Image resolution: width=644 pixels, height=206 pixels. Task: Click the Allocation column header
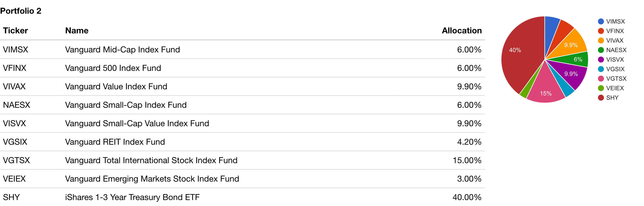click(462, 30)
